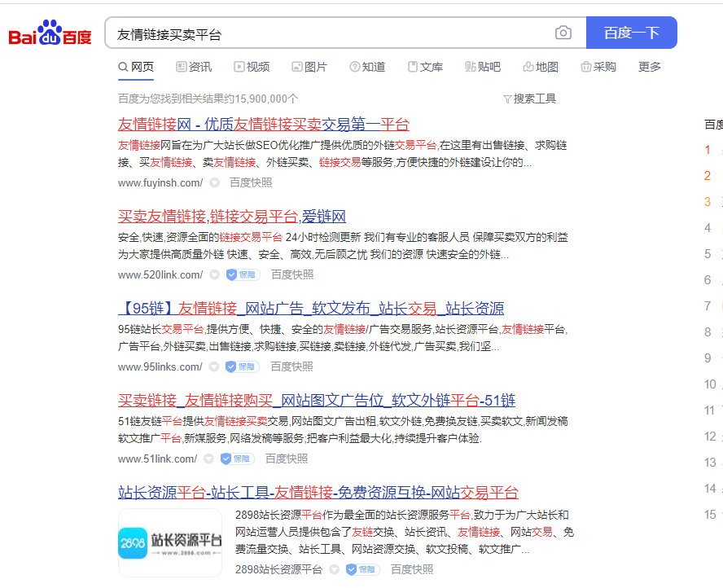
Task: Open result 买卖链接_友情链接购买 51链
Action: tap(317, 401)
